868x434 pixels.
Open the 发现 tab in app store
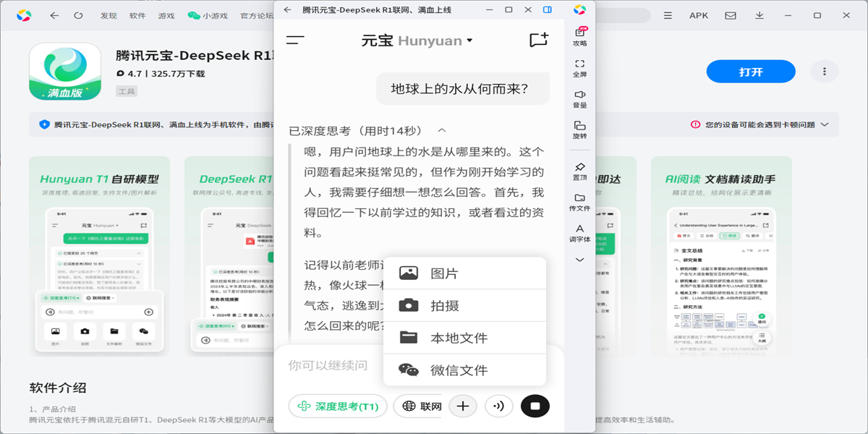click(109, 15)
